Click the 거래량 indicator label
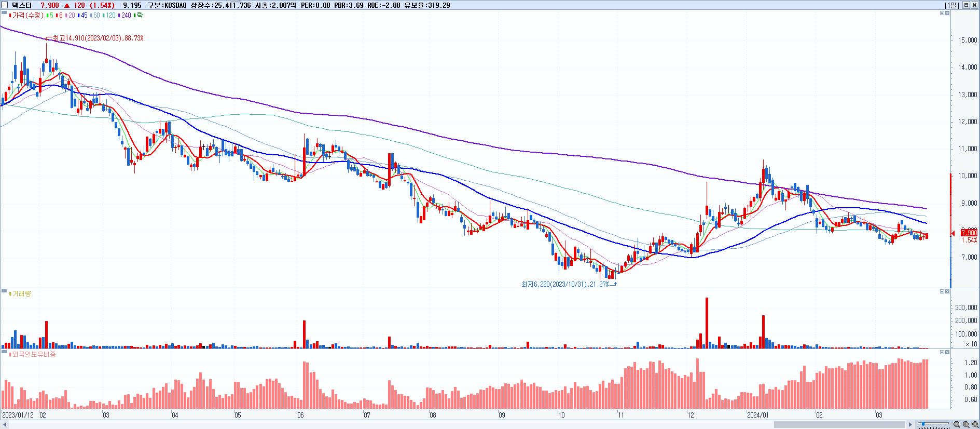The height and width of the screenshot is (429, 980). point(21,294)
